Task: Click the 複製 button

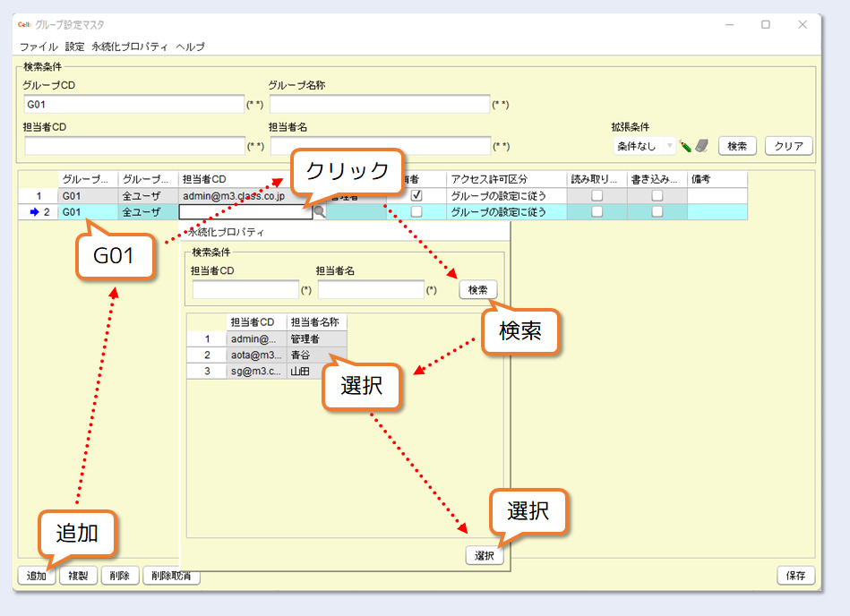Action: click(x=78, y=576)
